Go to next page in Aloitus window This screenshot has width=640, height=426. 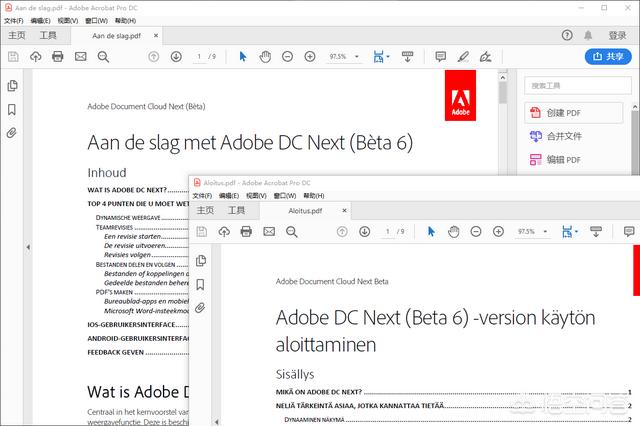coord(364,232)
